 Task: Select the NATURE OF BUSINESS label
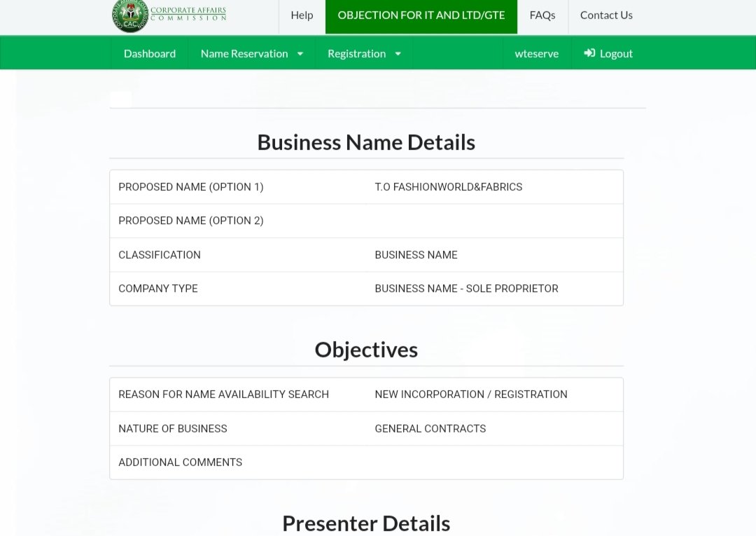[x=173, y=428]
